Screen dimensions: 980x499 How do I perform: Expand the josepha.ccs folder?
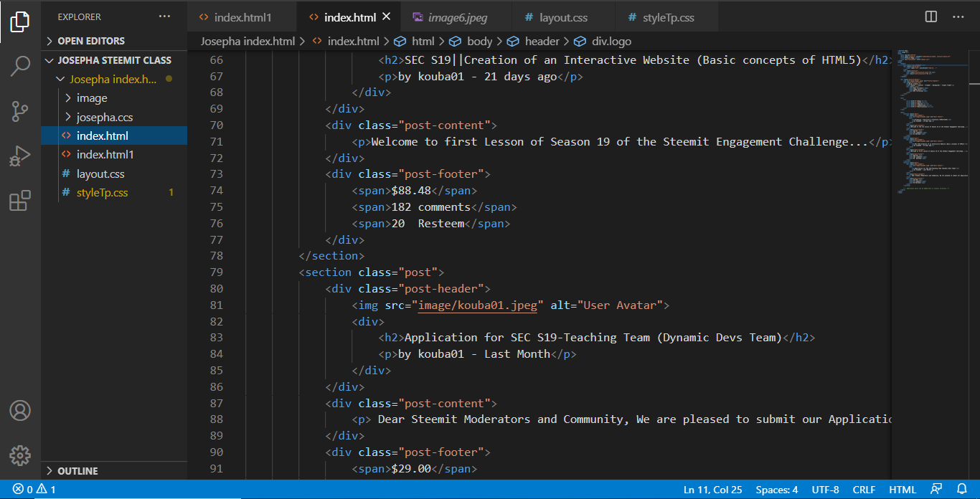pos(115,117)
